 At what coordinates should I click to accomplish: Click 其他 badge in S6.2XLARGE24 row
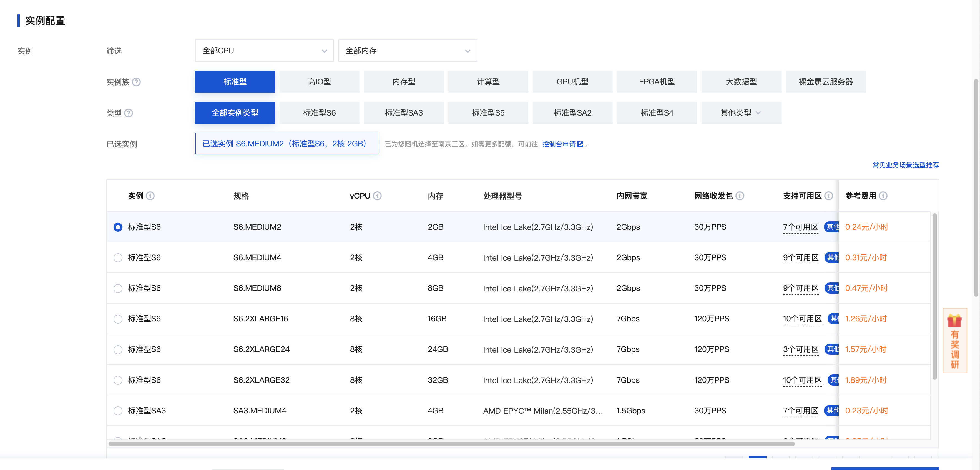pos(831,349)
